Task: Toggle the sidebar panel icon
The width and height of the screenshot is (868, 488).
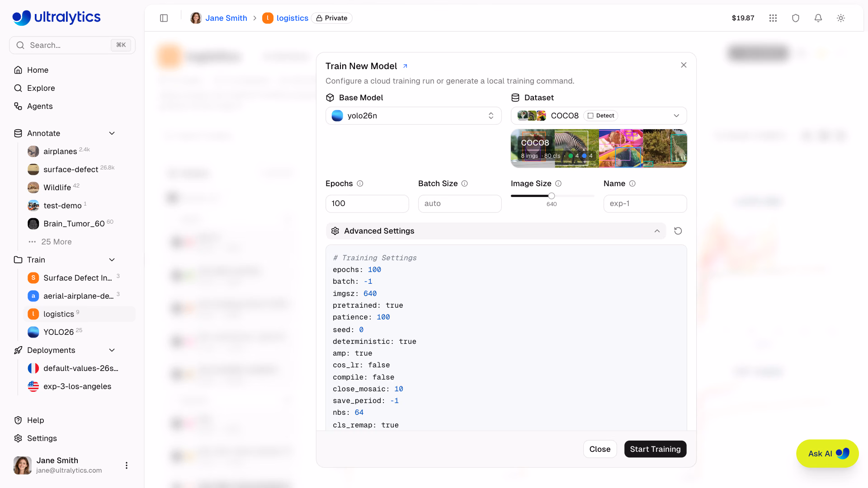Action: pyautogui.click(x=164, y=18)
